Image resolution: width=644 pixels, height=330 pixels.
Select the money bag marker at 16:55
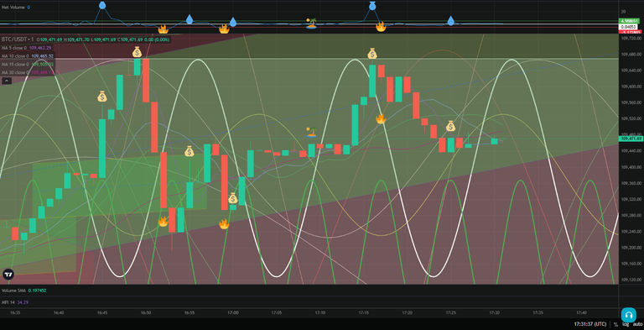[189, 151]
